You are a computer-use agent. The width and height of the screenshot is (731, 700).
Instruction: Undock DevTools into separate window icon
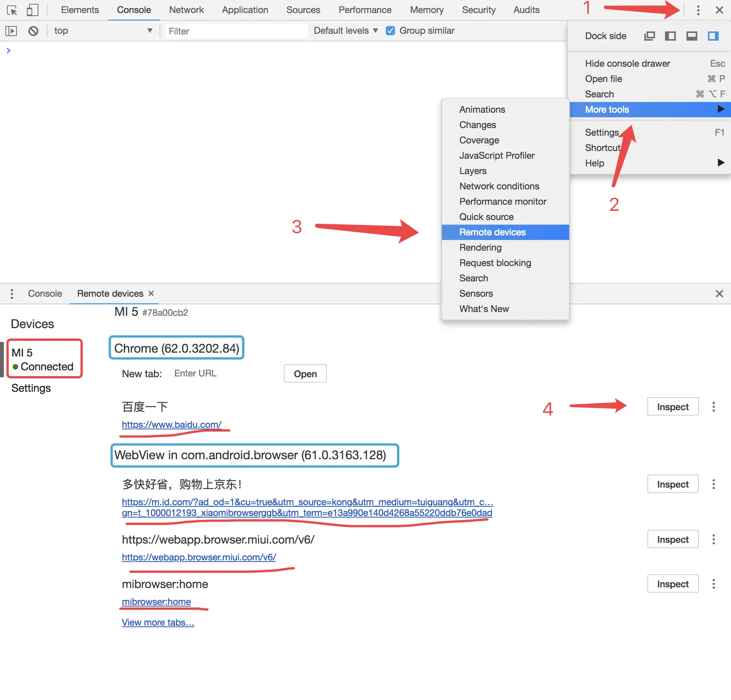point(649,36)
